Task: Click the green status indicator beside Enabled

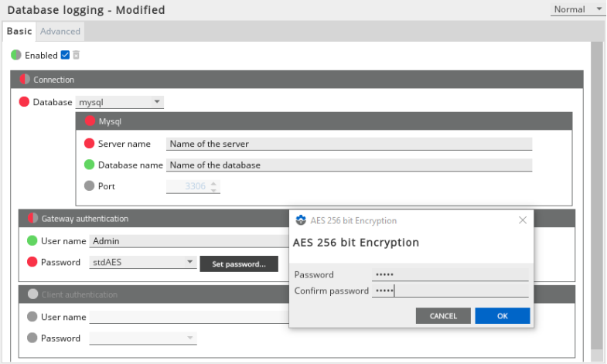Action: coord(16,55)
